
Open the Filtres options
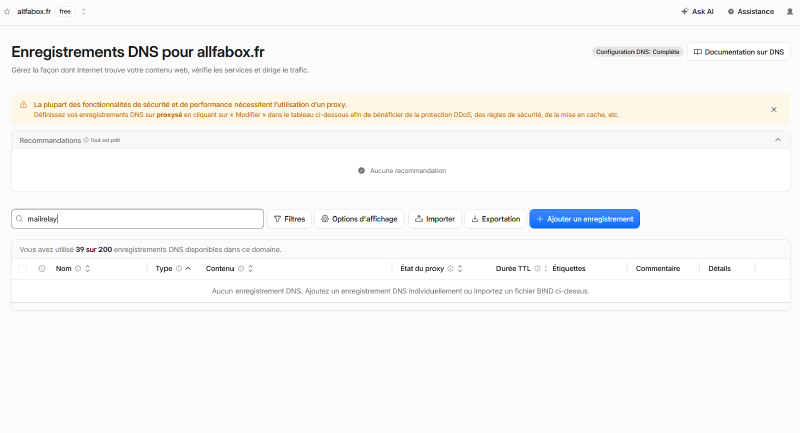tap(289, 219)
